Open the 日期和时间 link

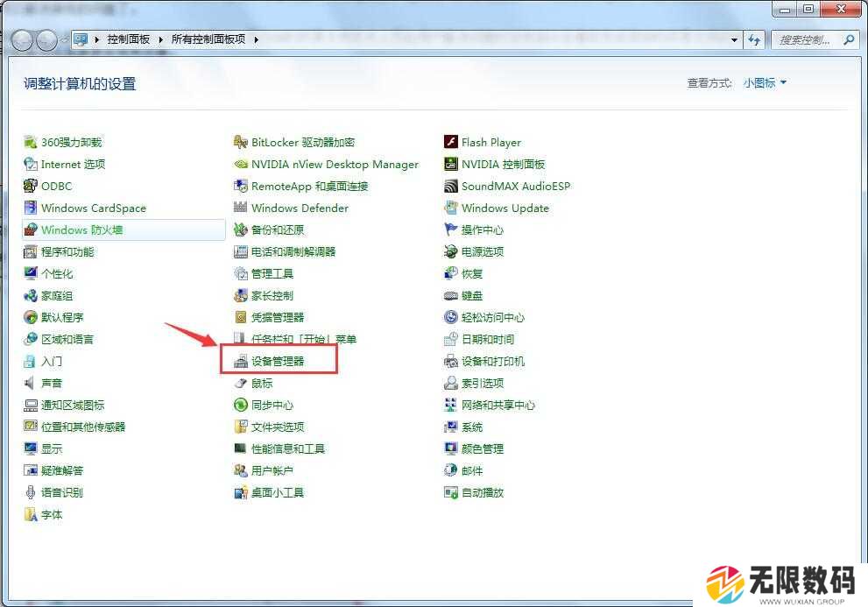(x=488, y=339)
